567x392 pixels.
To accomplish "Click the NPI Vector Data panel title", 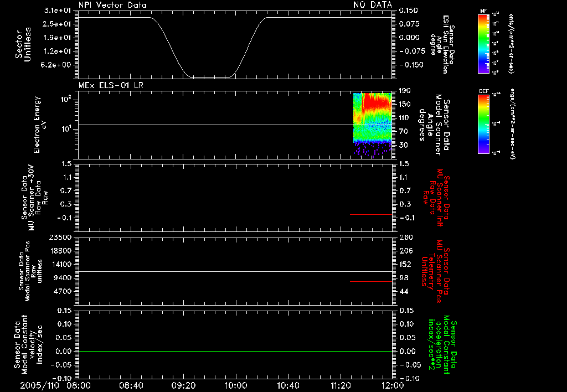I will 112,5.
